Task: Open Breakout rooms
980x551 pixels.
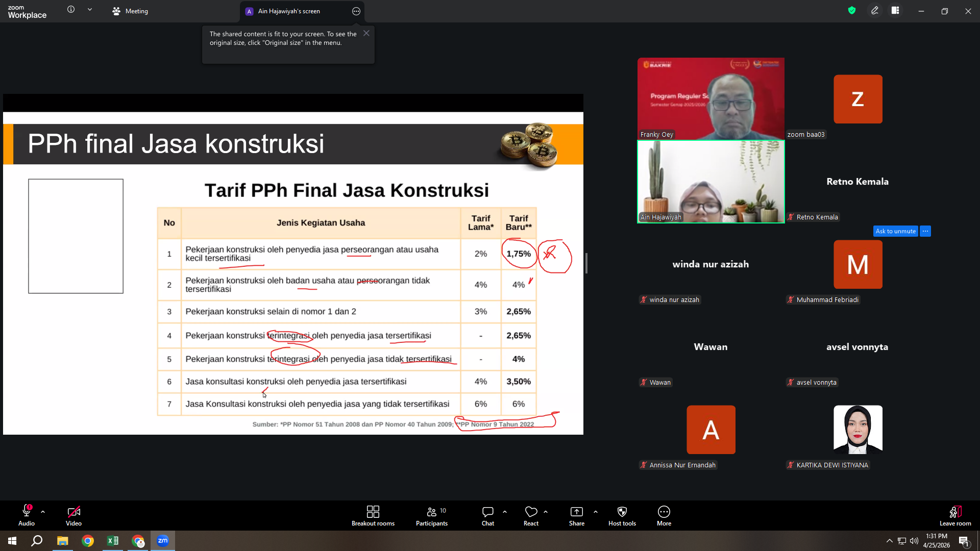Action: coord(373,515)
